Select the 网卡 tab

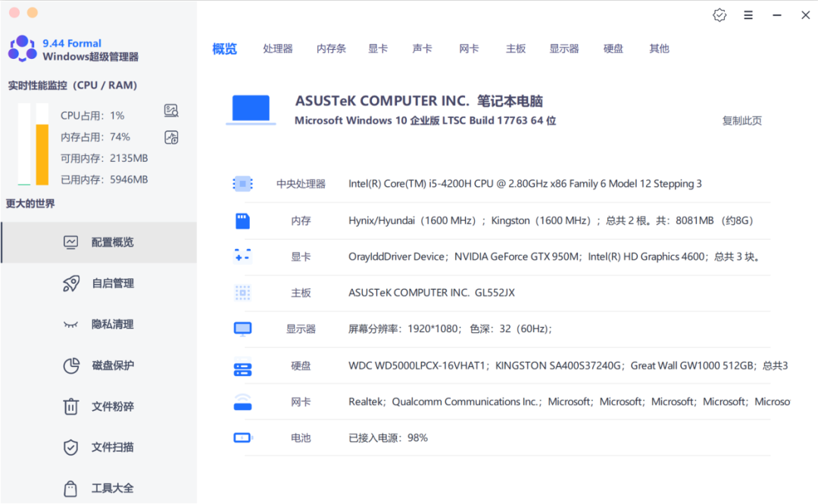[469, 48]
